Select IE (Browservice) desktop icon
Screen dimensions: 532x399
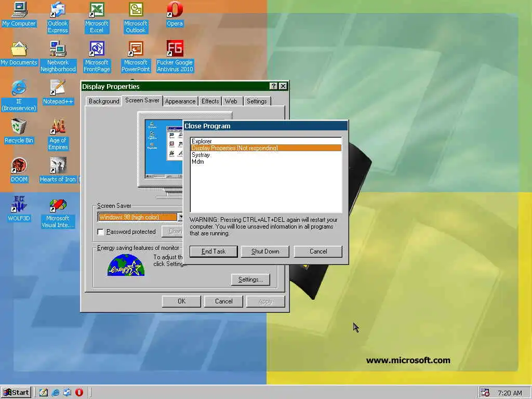click(x=19, y=96)
